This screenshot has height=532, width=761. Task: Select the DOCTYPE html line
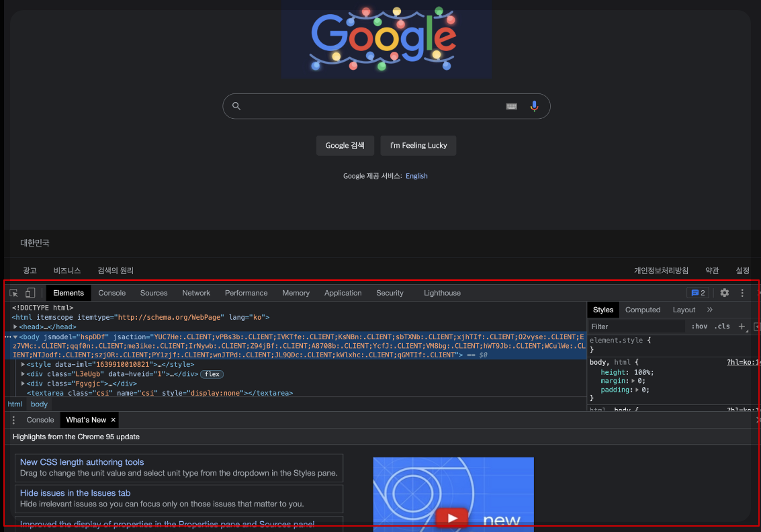tap(43, 308)
